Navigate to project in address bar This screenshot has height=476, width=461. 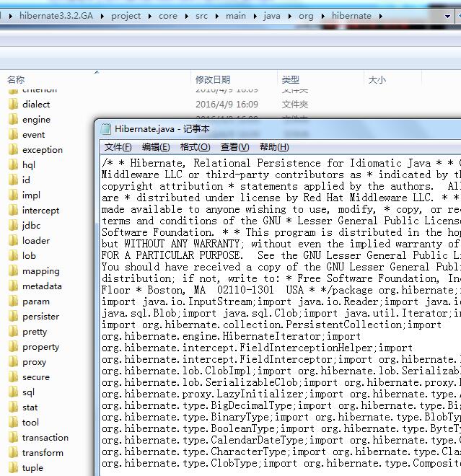[126, 16]
